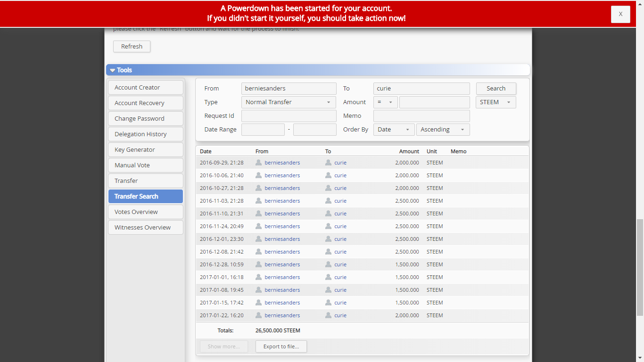Open the Change Password tool
This screenshot has width=644, height=362.
point(146,118)
